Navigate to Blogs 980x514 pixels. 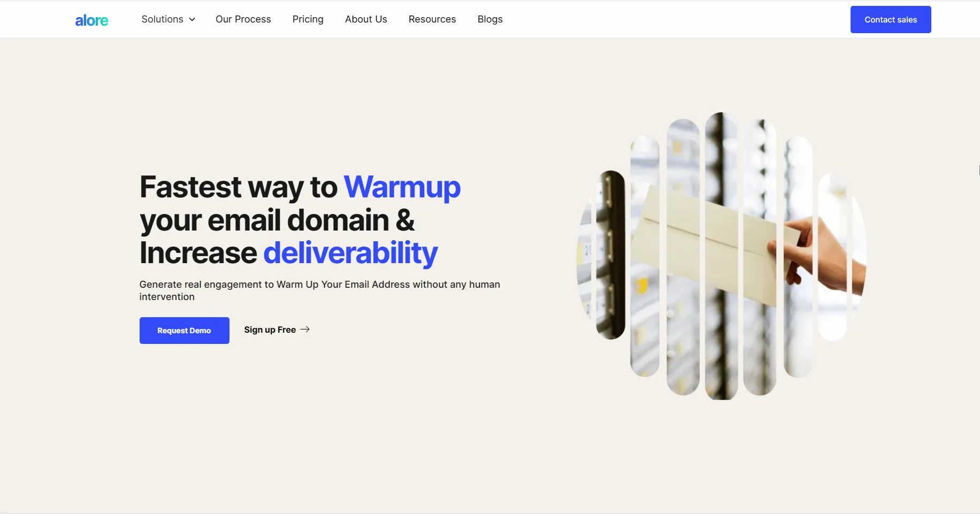tap(490, 19)
